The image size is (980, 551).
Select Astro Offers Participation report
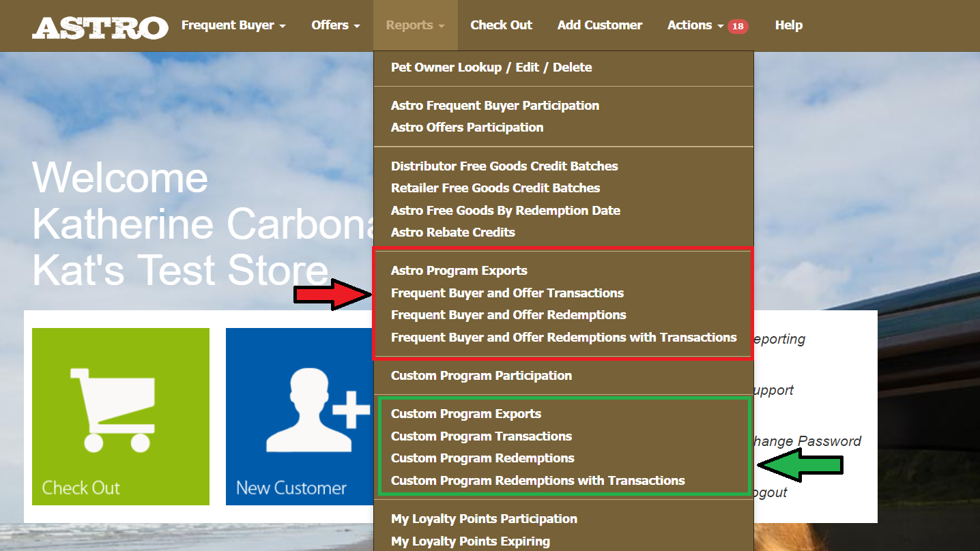click(x=467, y=127)
